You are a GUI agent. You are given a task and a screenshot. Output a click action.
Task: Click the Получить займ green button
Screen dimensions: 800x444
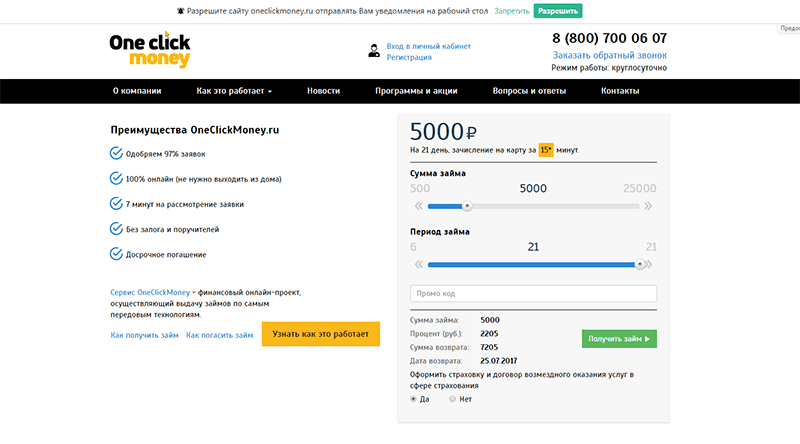pos(619,339)
